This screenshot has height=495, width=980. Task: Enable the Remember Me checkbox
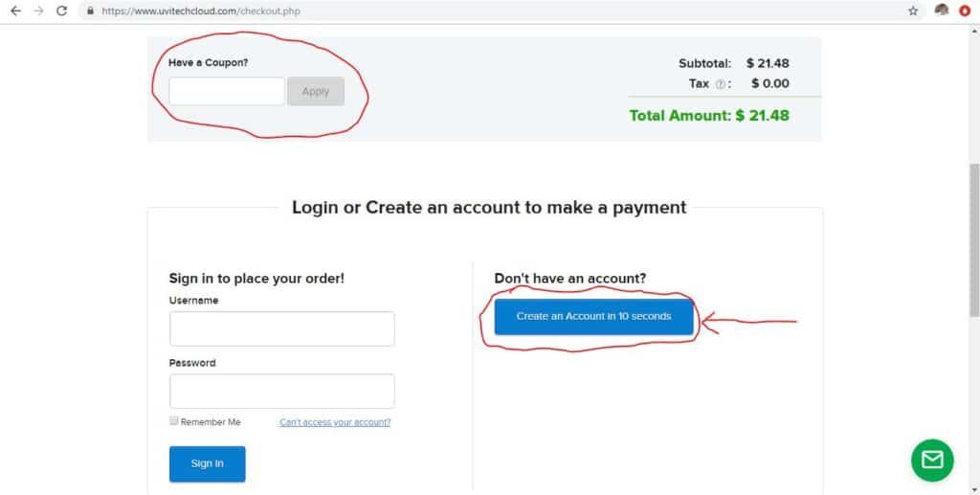click(x=174, y=421)
